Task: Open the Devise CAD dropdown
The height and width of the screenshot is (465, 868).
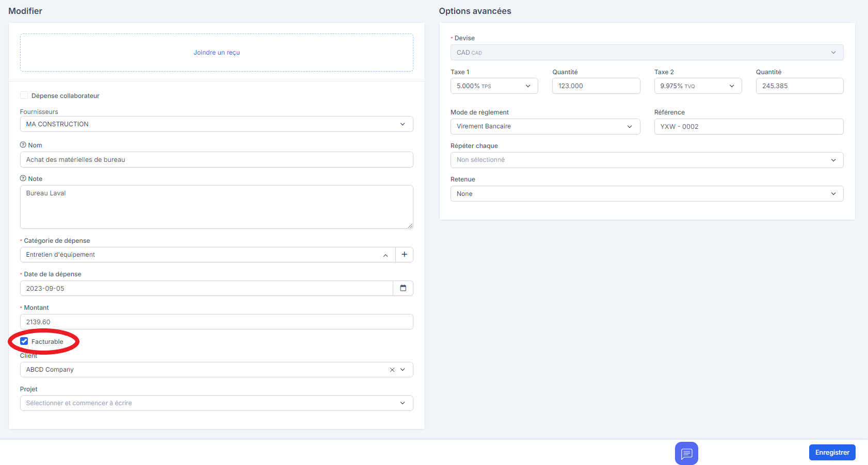Action: tap(647, 53)
